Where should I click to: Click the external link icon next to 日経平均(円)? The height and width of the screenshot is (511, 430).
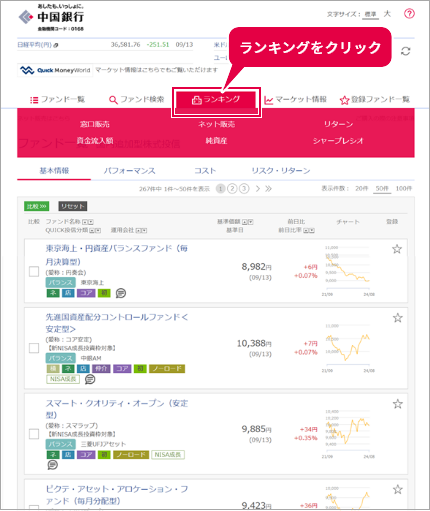pyautogui.click(x=56, y=45)
